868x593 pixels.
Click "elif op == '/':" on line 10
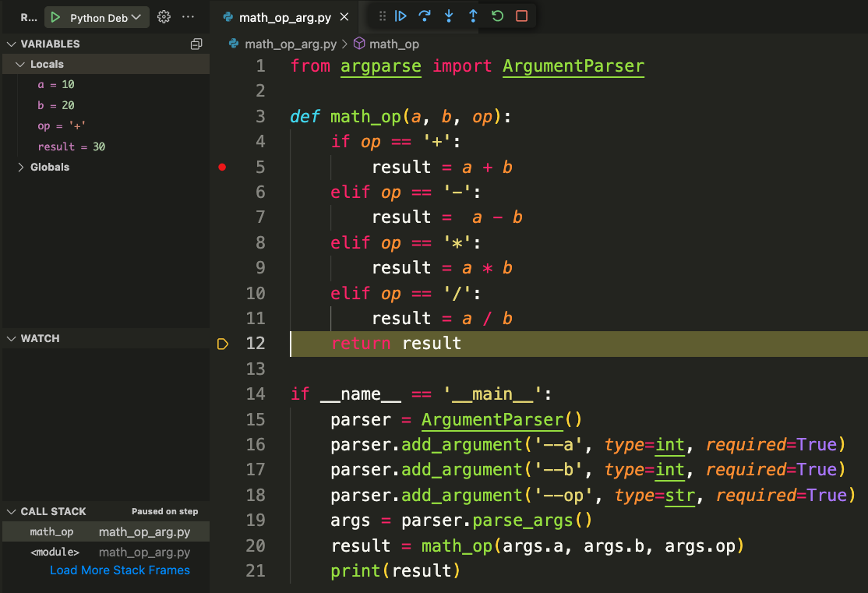coord(406,294)
